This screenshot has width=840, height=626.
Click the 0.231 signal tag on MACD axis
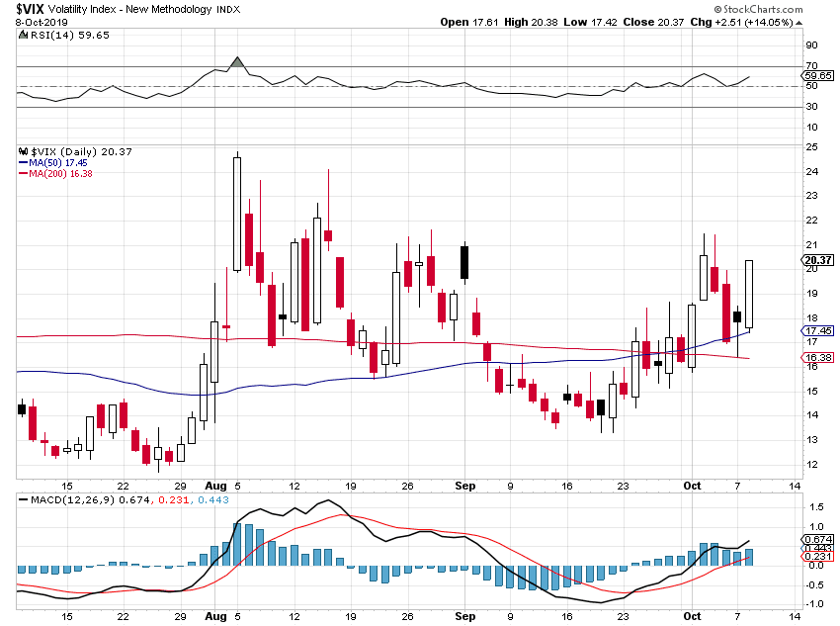tap(818, 557)
